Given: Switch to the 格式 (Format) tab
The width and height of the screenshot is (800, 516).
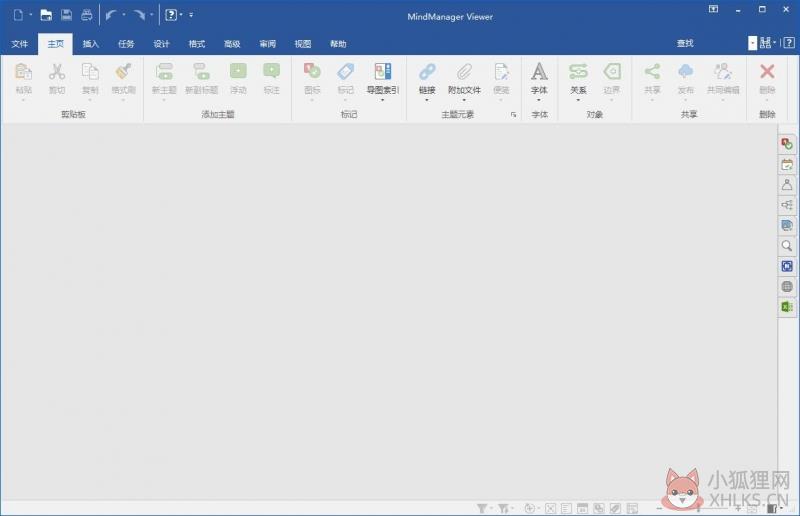Looking at the screenshot, I should (x=196, y=44).
